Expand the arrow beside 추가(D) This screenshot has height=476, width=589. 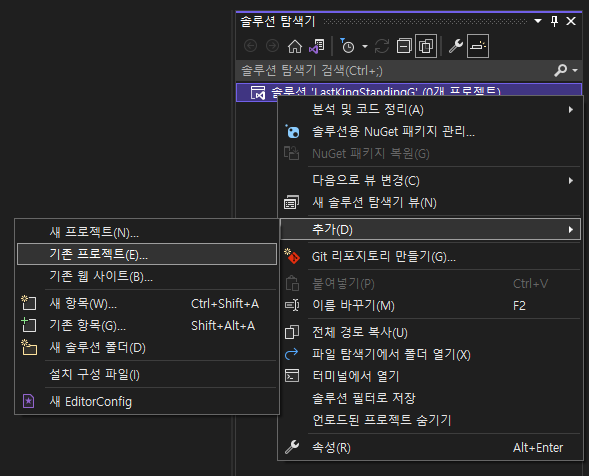point(571,230)
